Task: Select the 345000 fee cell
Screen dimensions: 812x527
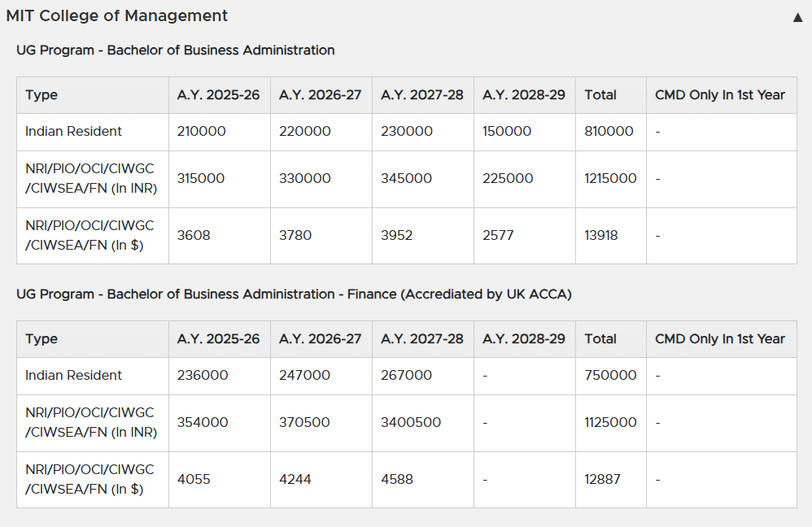Action: point(406,179)
